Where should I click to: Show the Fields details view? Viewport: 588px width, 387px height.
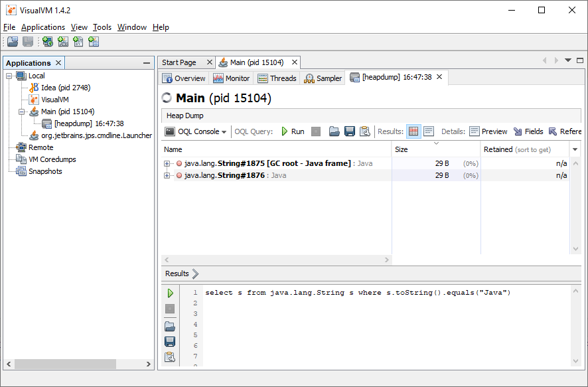click(528, 131)
